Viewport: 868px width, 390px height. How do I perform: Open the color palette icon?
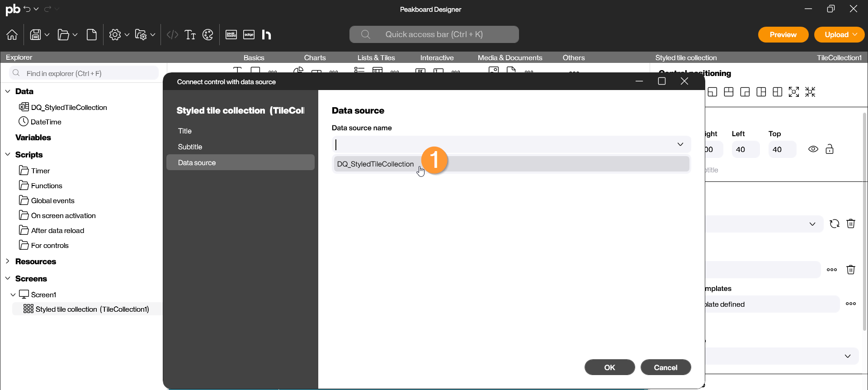coord(208,35)
